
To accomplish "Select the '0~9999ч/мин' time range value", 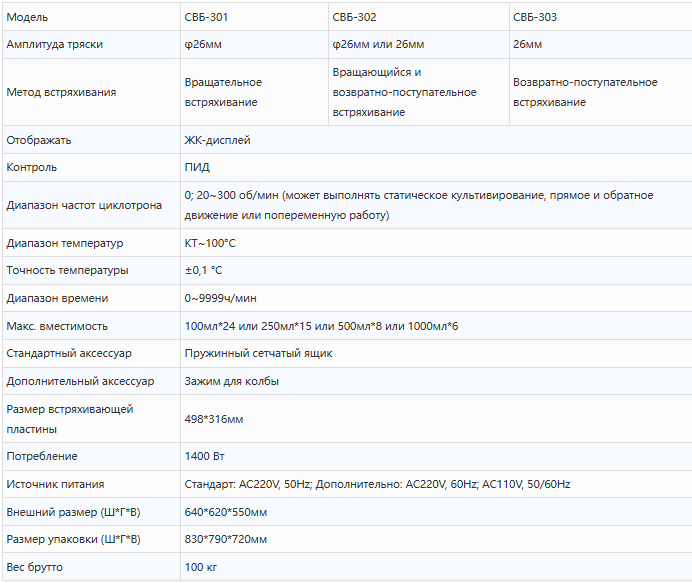I will click(221, 298).
